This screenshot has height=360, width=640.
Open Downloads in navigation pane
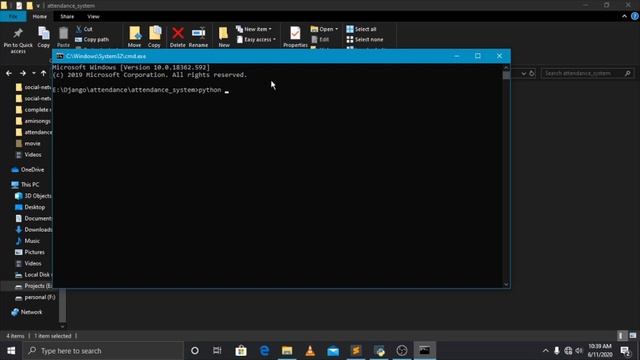point(33,230)
